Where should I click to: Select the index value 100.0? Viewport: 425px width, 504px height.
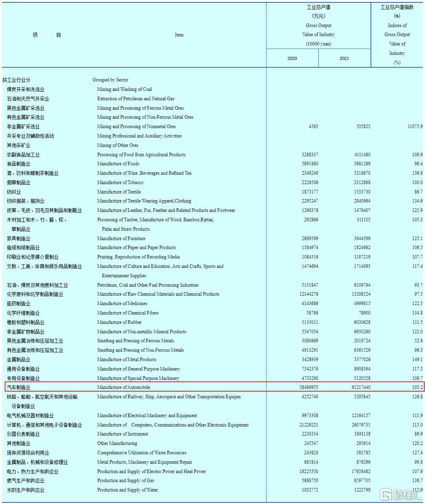pyautogui.click(x=418, y=183)
